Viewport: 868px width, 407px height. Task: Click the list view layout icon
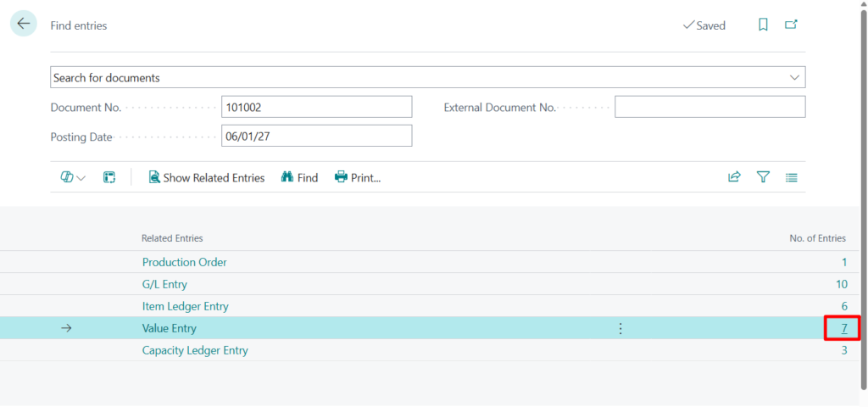(x=792, y=177)
